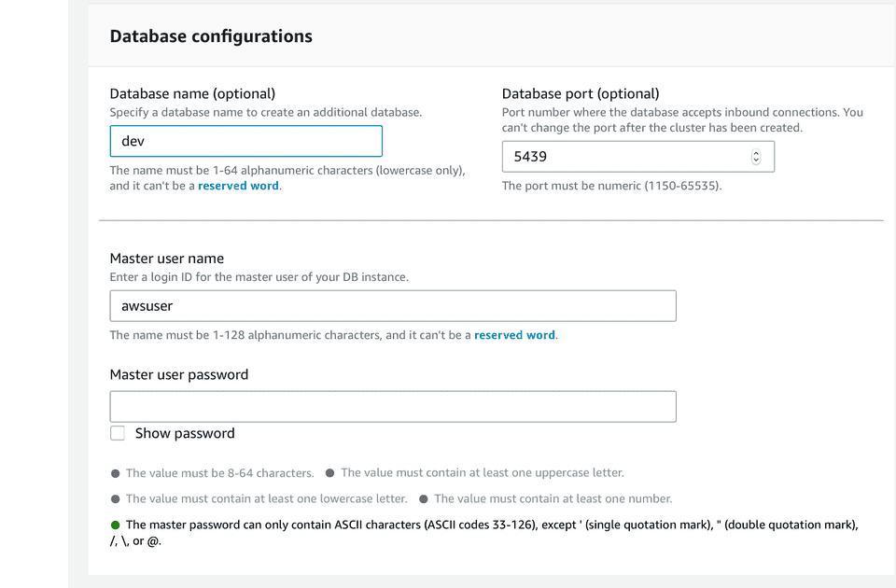The height and width of the screenshot is (588, 896).
Task: Click the Master user name label
Action: point(167,259)
